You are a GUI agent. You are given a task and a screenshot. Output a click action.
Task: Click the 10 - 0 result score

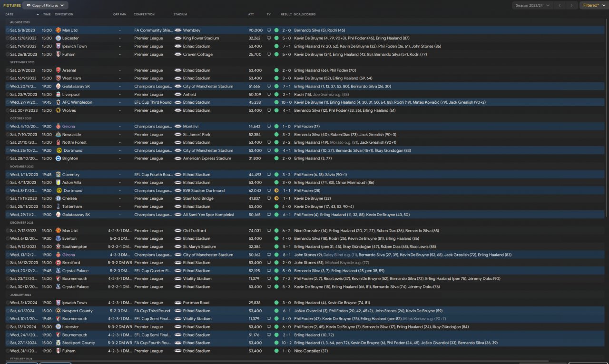pyautogui.click(x=287, y=102)
